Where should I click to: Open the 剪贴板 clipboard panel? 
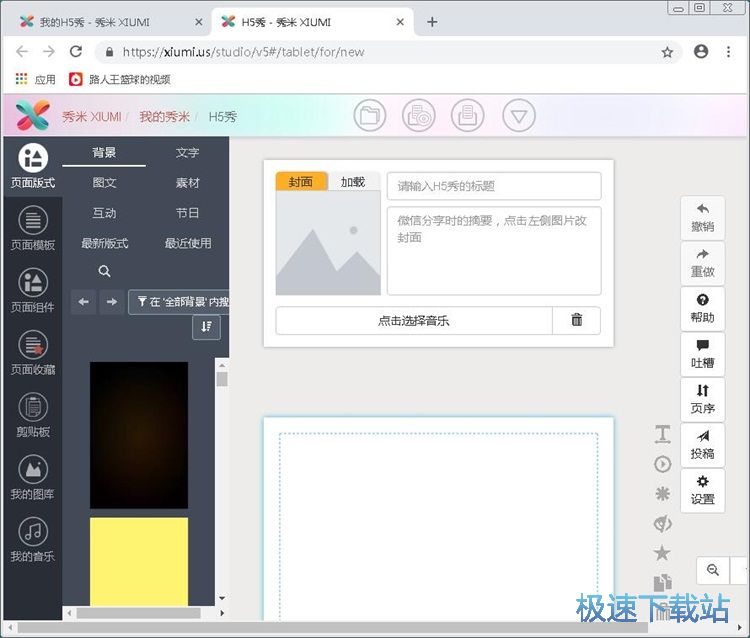click(x=33, y=415)
